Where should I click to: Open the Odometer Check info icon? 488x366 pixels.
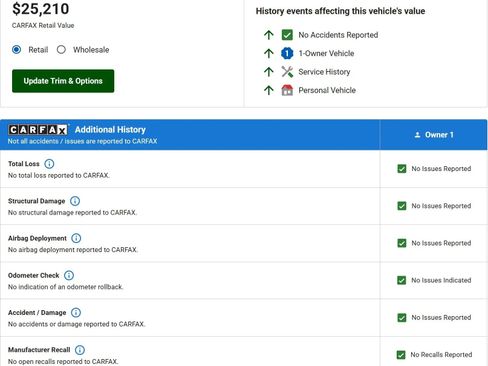click(x=69, y=275)
